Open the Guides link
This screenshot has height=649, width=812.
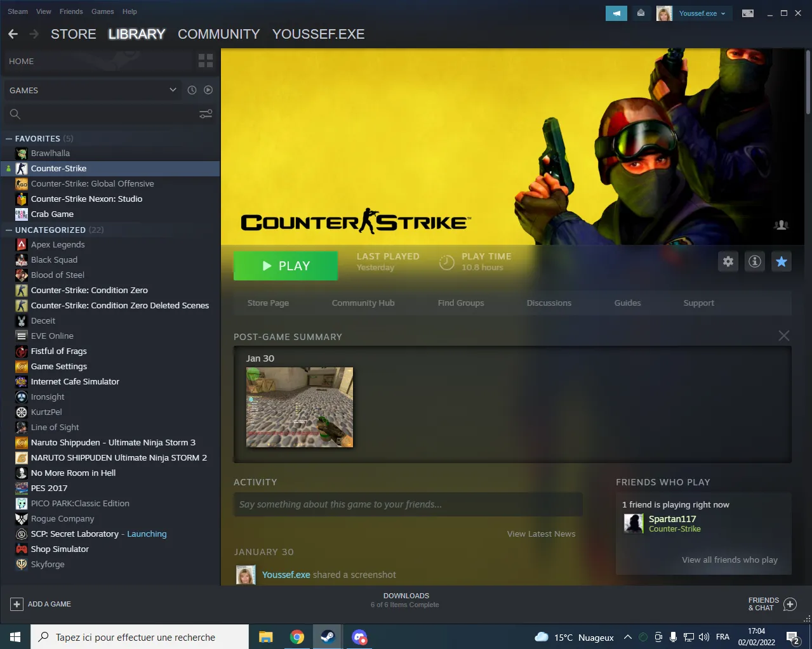(628, 303)
